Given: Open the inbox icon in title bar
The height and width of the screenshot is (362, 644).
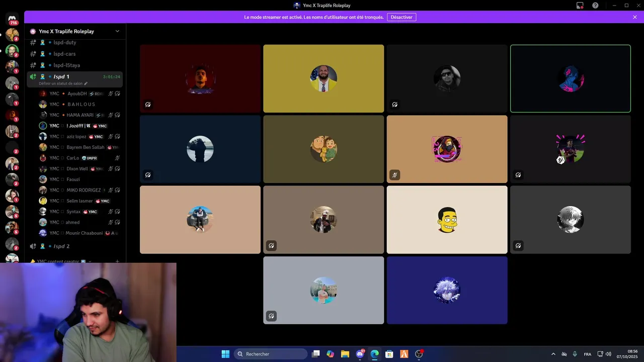Looking at the screenshot, I should 580,6.
